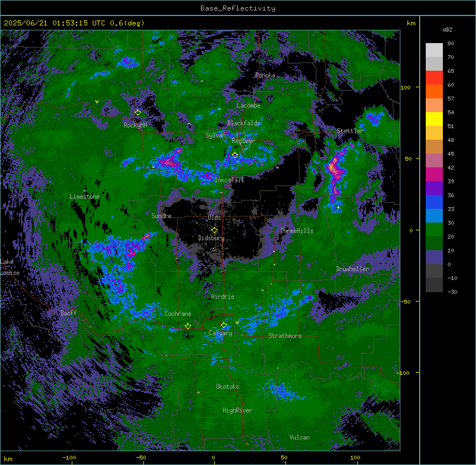Image resolution: width=476 pixels, height=465 pixels.
Task: Click the Sundre city label
Action: pos(161,216)
